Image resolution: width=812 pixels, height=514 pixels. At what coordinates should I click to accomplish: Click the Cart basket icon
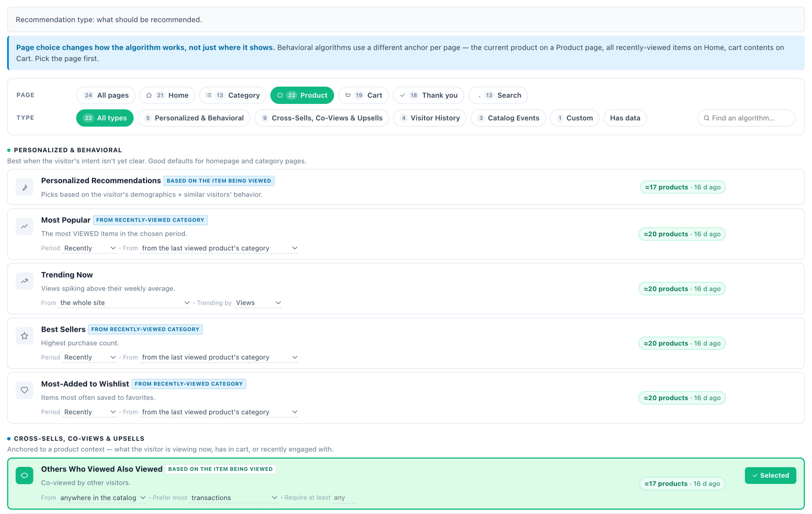click(x=348, y=95)
